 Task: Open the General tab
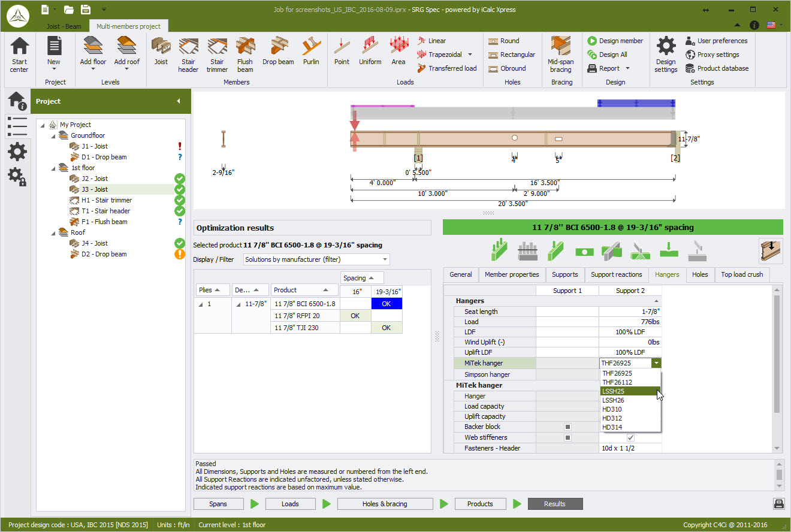461,274
